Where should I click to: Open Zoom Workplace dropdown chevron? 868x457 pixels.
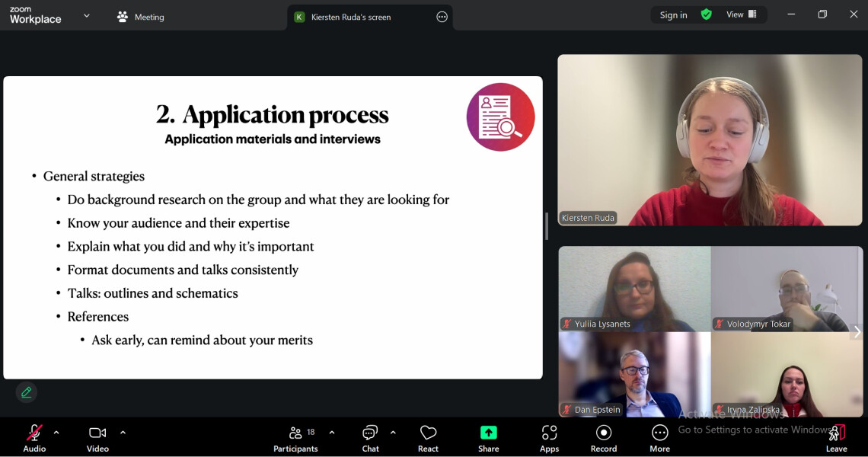pyautogui.click(x=86, y=15)
